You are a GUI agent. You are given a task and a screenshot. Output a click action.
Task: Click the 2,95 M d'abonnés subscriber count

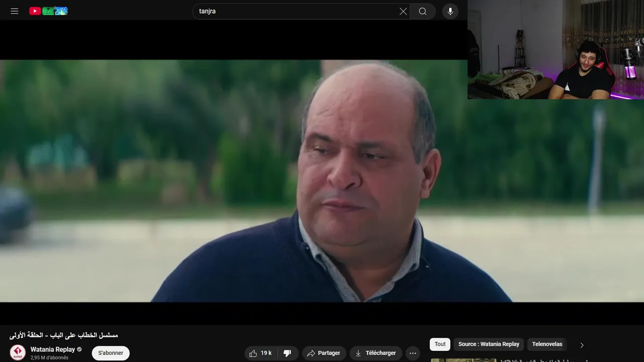49,357
